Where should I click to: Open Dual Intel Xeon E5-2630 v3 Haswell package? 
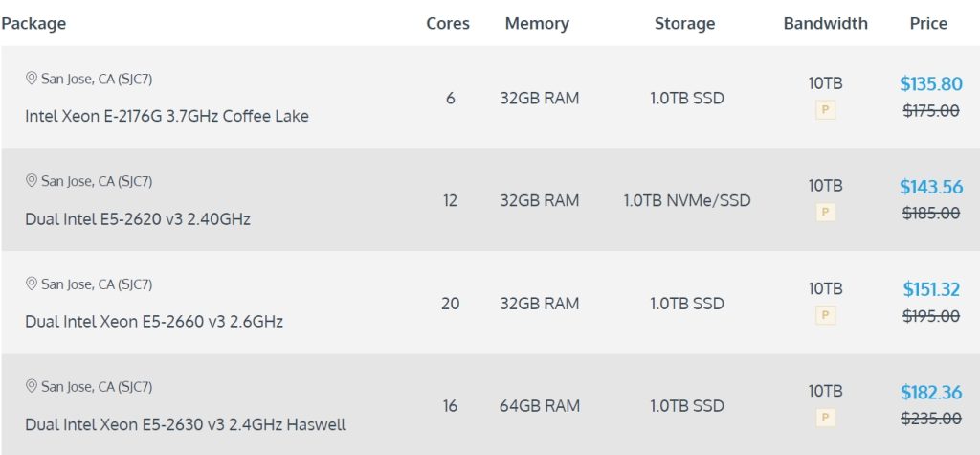pos(186,424)
